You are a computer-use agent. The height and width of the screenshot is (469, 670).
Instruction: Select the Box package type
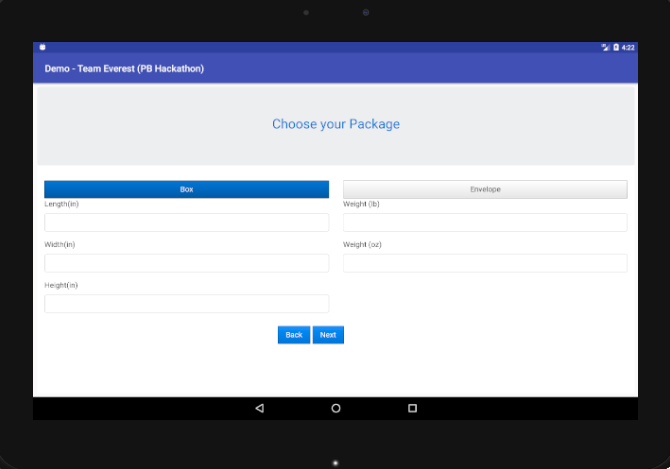[186, 189]
